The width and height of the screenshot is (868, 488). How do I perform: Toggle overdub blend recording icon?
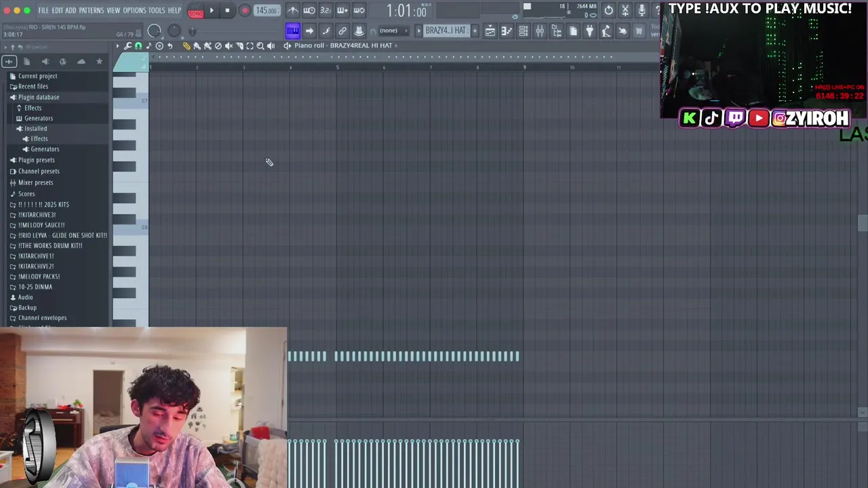click(x=342, y=10)
